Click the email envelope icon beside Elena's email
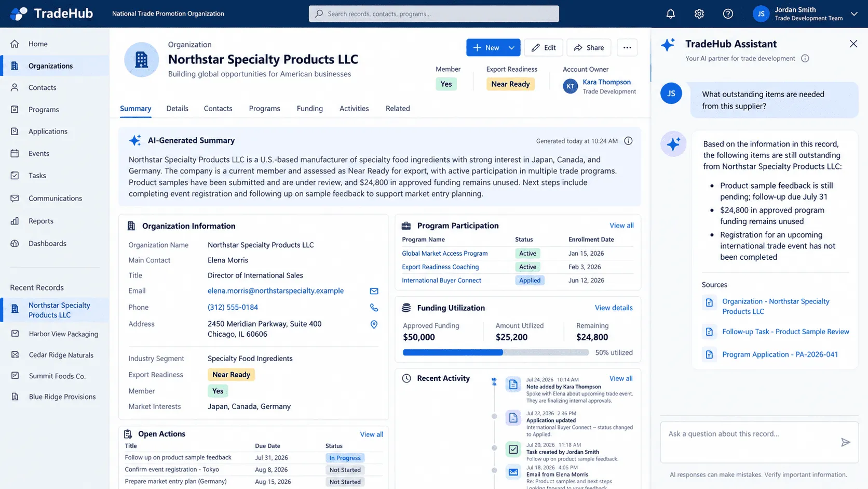The image size is (868, 489). pyautogui.click(x=374, y=291)
